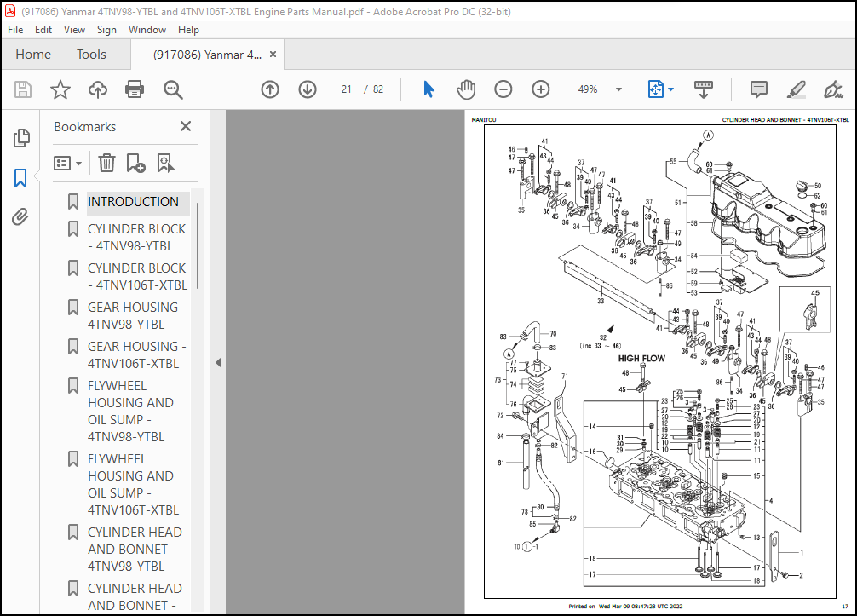Collapse the navigation pane with arrow
The height and width of the screenshot is (616, 857).
click(218, 362)
